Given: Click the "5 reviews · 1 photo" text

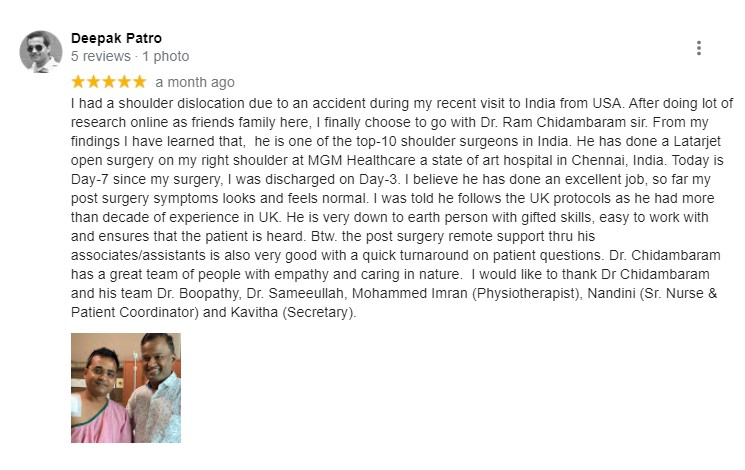Looking at the screenshot, I should point(129,57).
